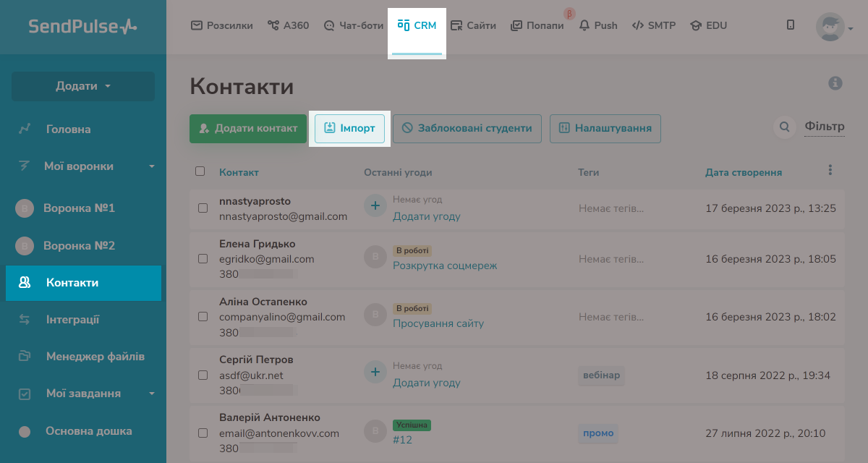Click the Імпорт button
868x463 pixels.
349,129
